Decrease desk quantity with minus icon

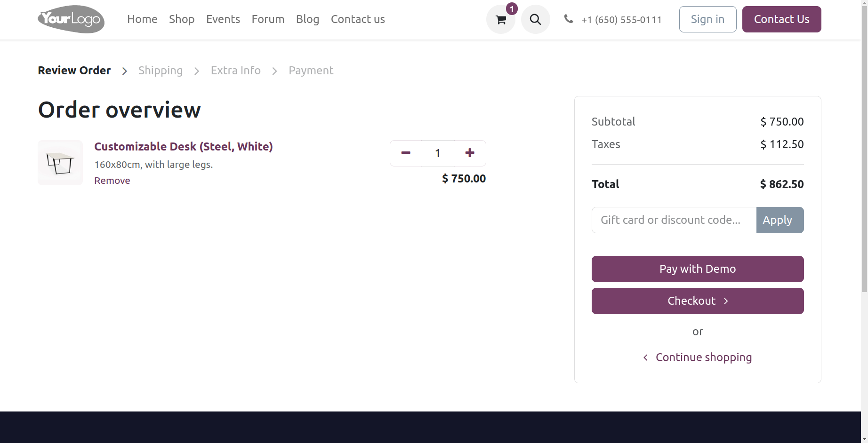tap(406, 153)
